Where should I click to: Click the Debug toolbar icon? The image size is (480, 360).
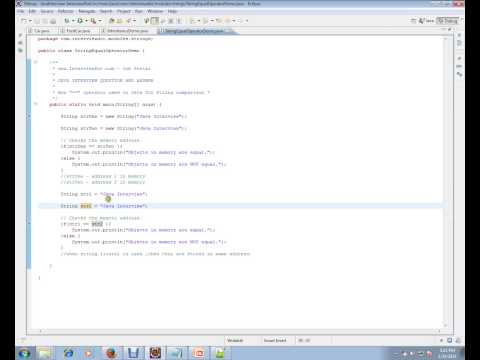point(67,21)
